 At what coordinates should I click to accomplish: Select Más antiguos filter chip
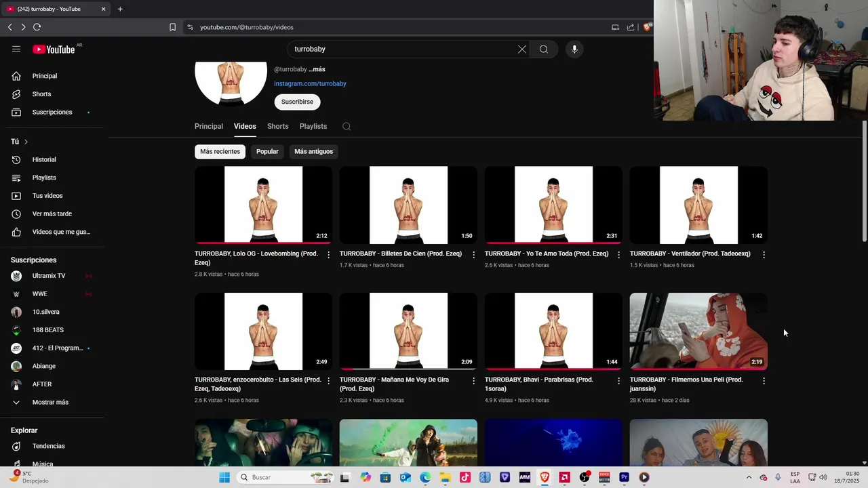tap(314, 151)
